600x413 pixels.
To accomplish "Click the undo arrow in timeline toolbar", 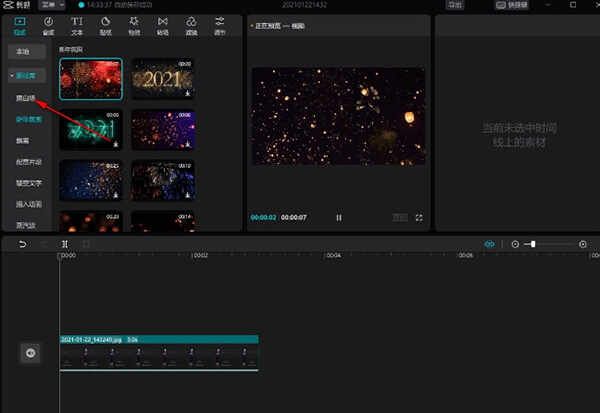I will coord(22,244).
